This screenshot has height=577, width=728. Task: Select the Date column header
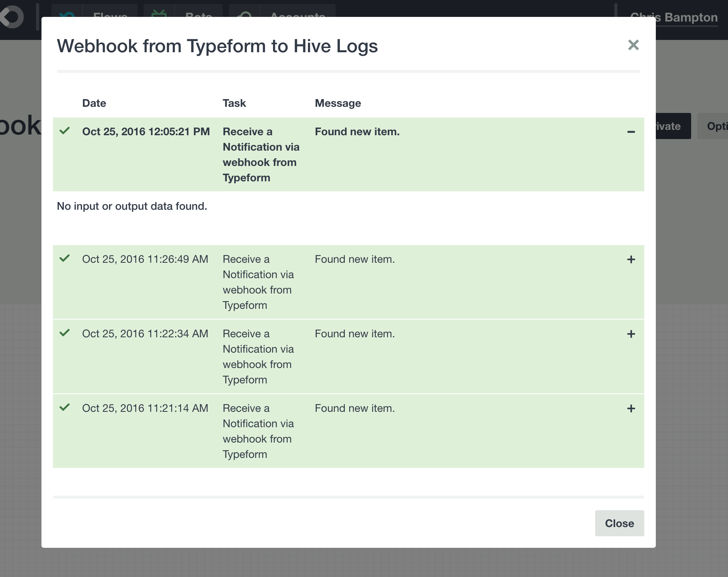[94, 103]
